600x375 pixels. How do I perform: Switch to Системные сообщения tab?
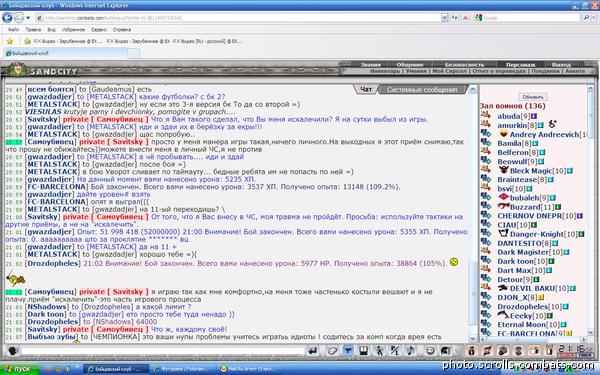click(422, 90)
